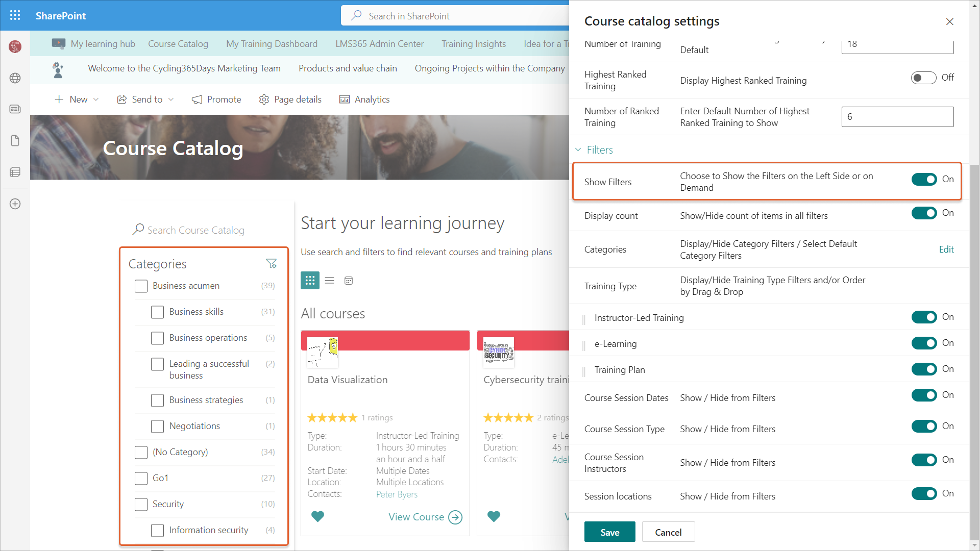
Task: Enable Display Highest Ranked Training toggle
Action: (x=923, y=78)
